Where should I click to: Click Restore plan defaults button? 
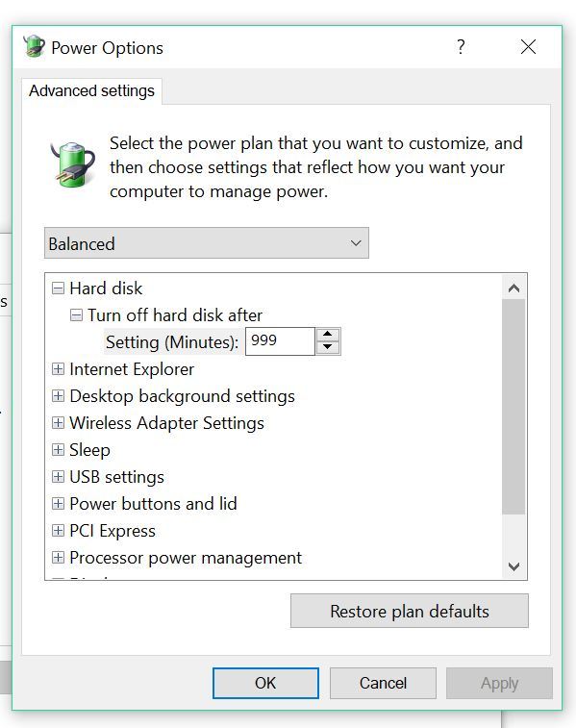click(x=410, y=611)
